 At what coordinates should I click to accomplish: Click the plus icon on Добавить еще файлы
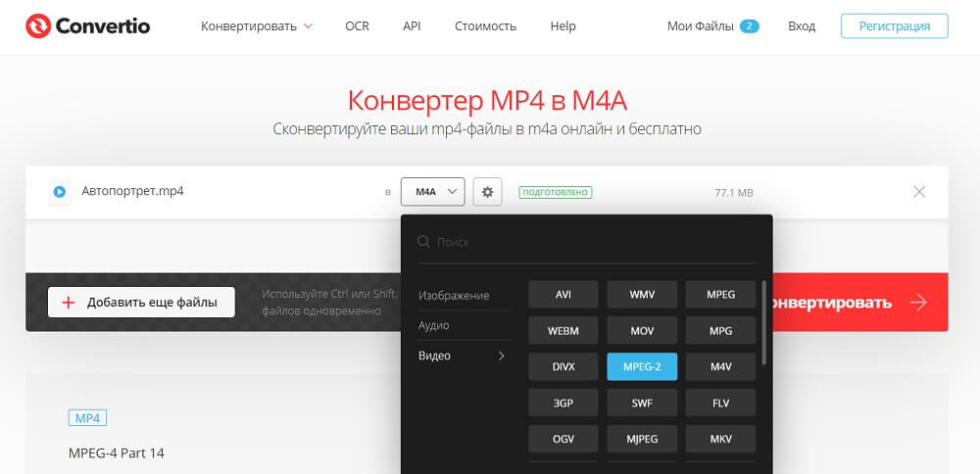point(69,303)
